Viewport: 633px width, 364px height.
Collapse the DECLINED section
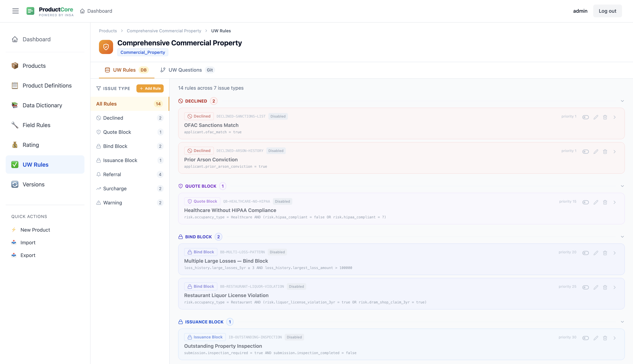[x=622, y=101]
